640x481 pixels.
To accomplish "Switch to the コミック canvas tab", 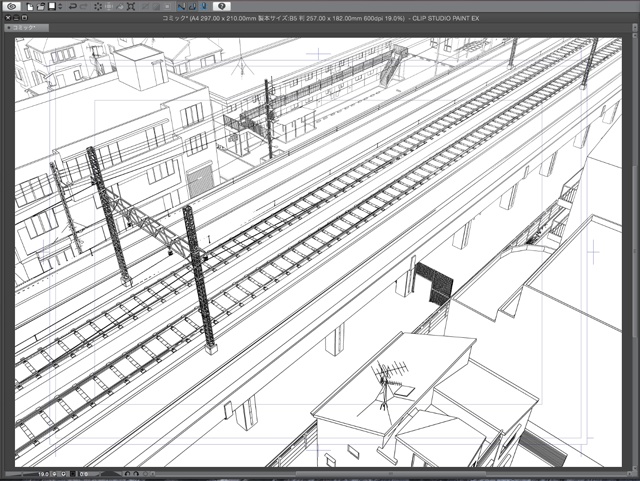I will coord(27,28).
